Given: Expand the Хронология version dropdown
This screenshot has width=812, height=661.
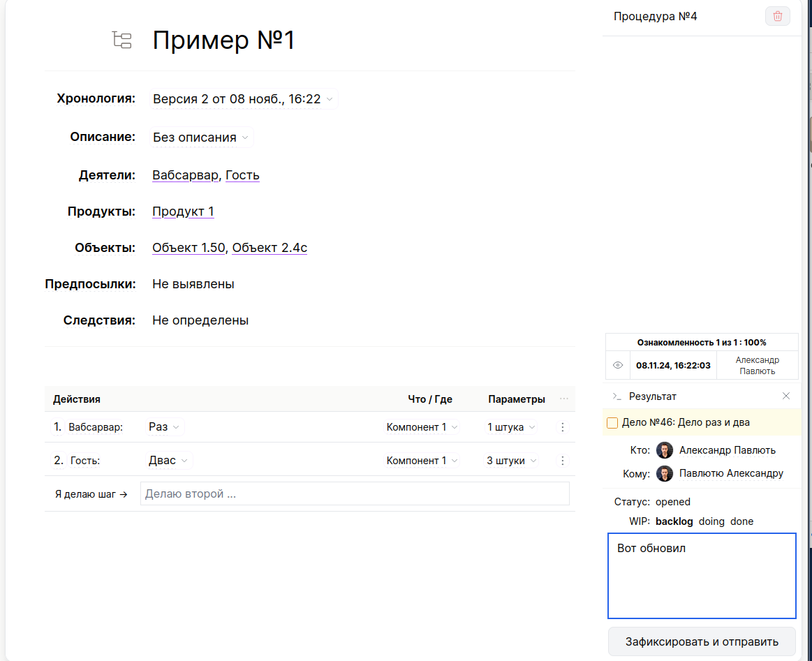Looking at the screenshot, I should tap(244, 99).
